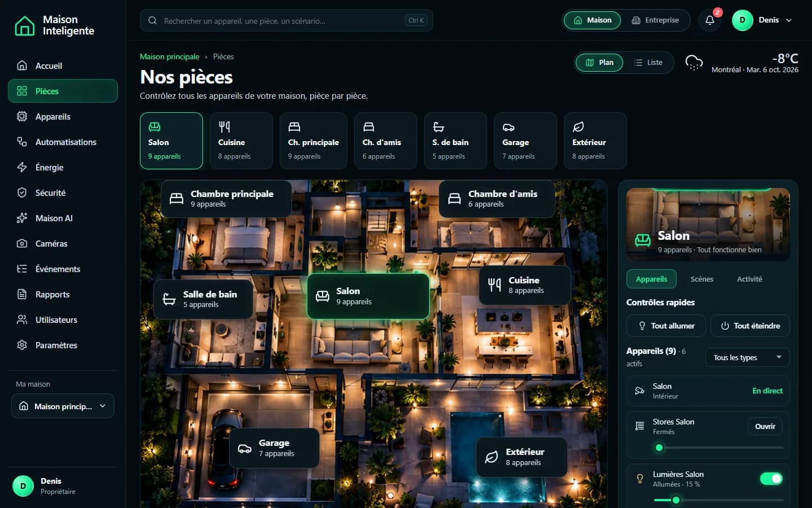The image size is (812, 508).
Task: Select Maison mode in the header
Action: click(x=592, y=20)
